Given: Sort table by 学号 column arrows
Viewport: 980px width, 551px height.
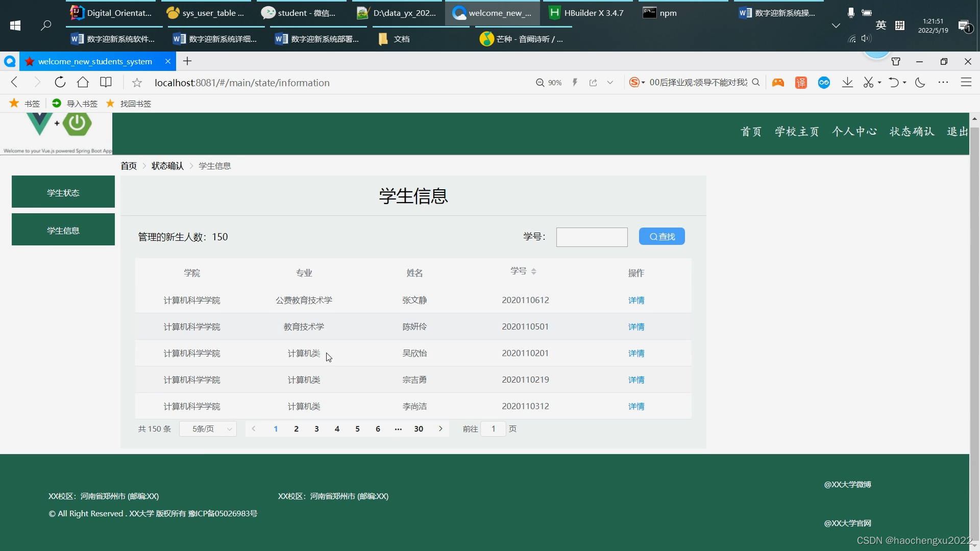Looking at the screenshot, I should click(x=533, y=271).
